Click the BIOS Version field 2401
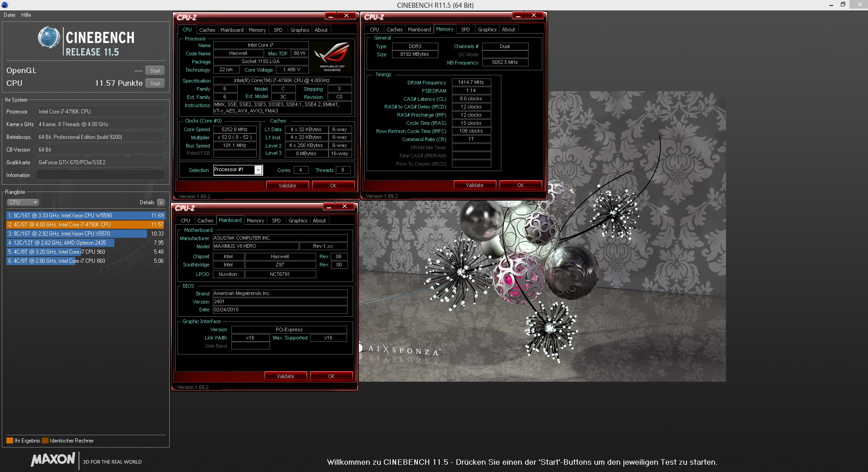Screen dimensions: 868x472 tap(280, 301)
